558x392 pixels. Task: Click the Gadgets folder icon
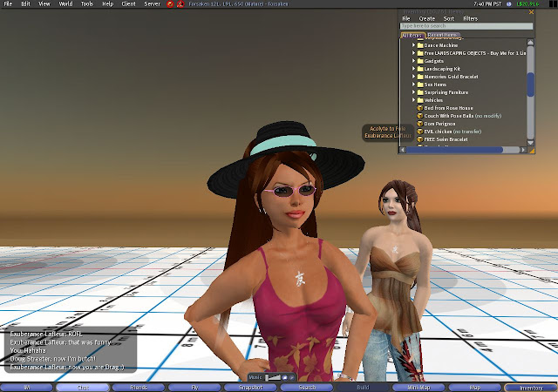pos(420,61)
